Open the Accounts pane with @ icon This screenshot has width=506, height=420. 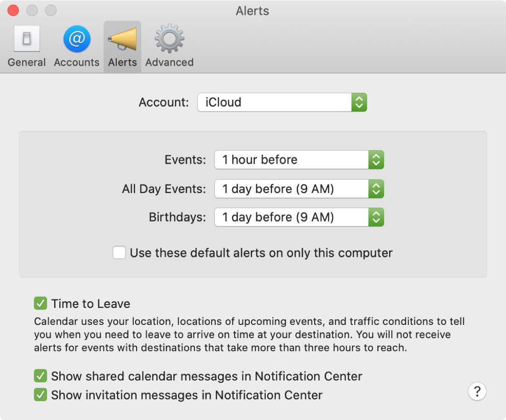tap(76, 39)
